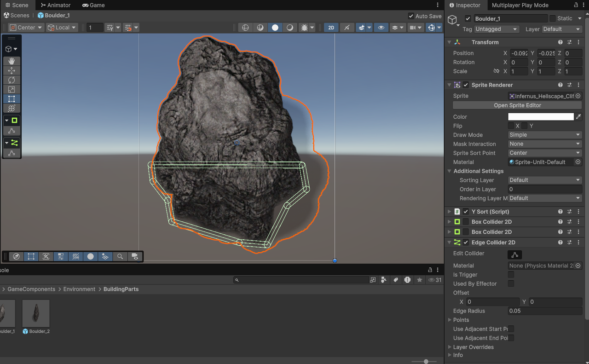Toggle scene lighting button
The height and width of the screenshot is (364, 589).
tap(346, 28)
